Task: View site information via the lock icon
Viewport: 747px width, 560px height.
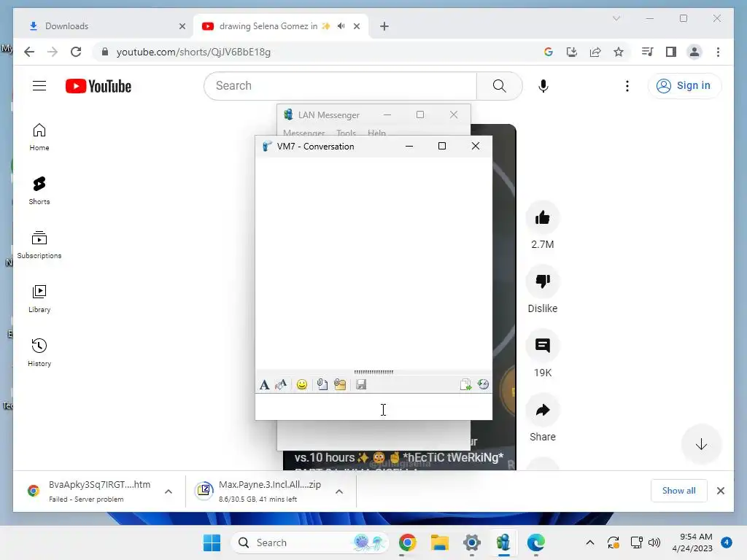Action: point(105,52)
